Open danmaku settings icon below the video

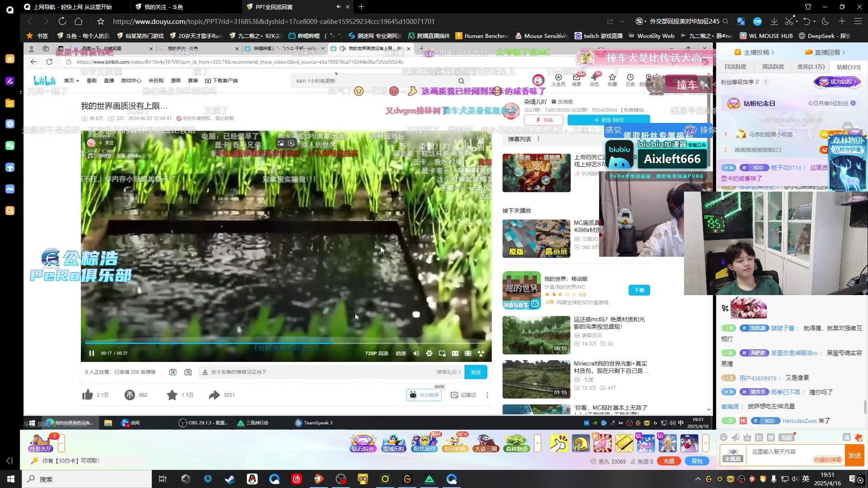pos(188,372)
